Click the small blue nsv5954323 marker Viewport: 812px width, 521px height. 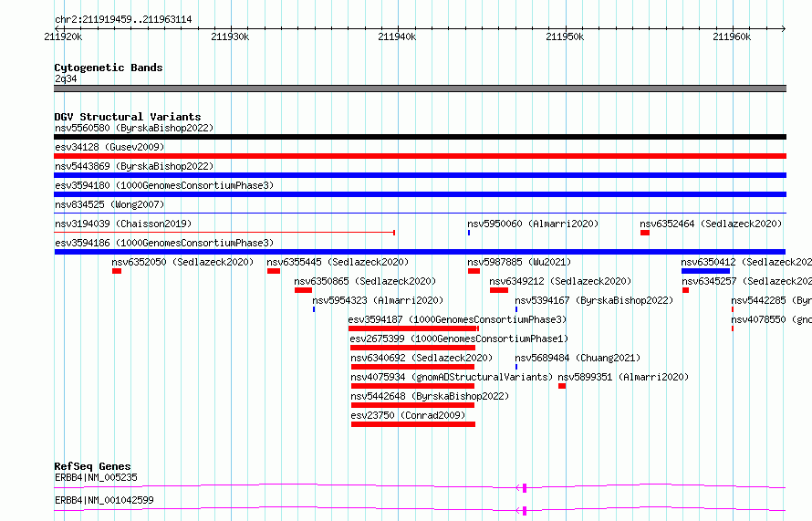314,309
